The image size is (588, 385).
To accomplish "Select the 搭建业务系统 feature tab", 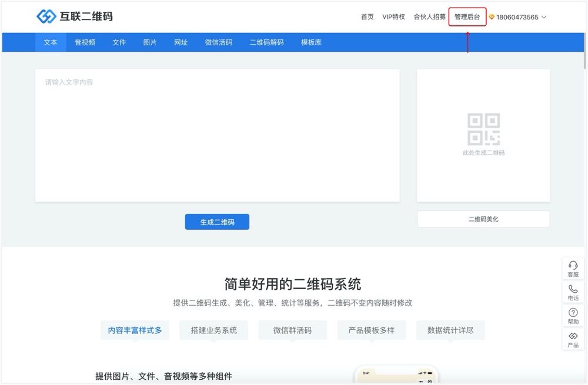I will pyautogui.click(x=214, y=330).
